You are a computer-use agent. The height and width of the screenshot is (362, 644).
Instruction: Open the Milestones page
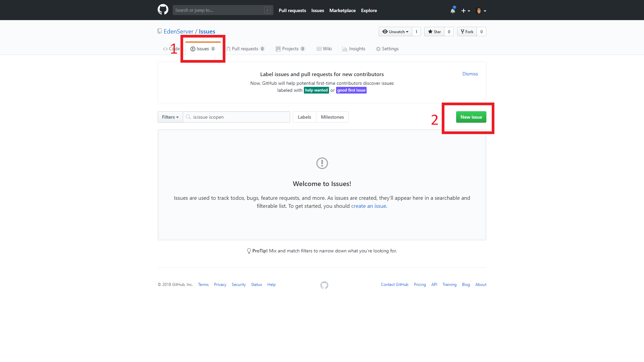coord(332,117)
